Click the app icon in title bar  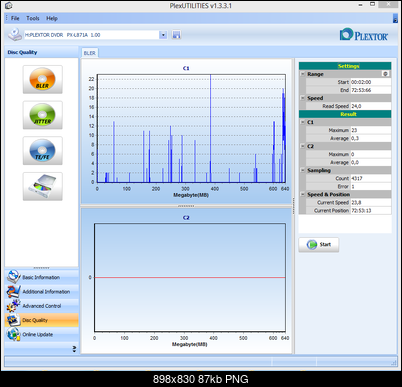click(9, 5)
